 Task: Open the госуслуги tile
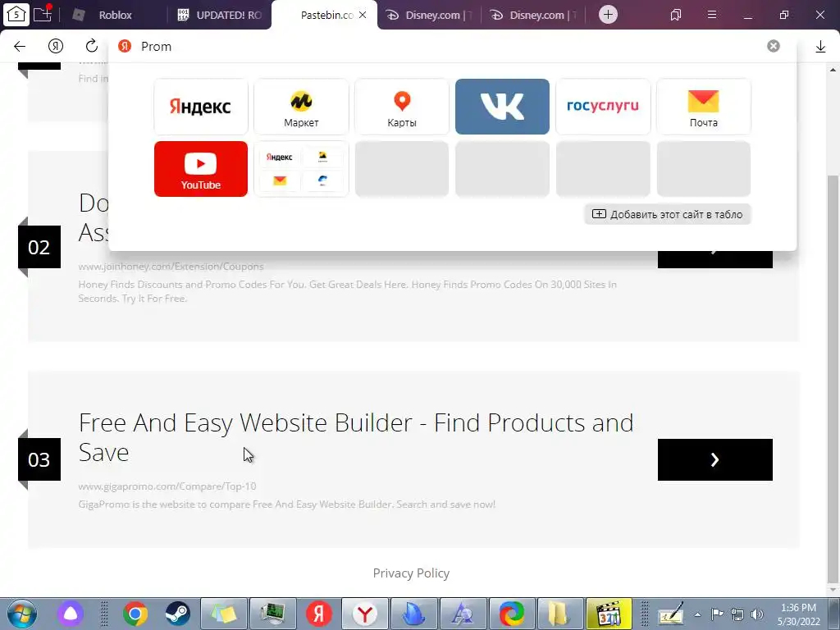point(603,107)
